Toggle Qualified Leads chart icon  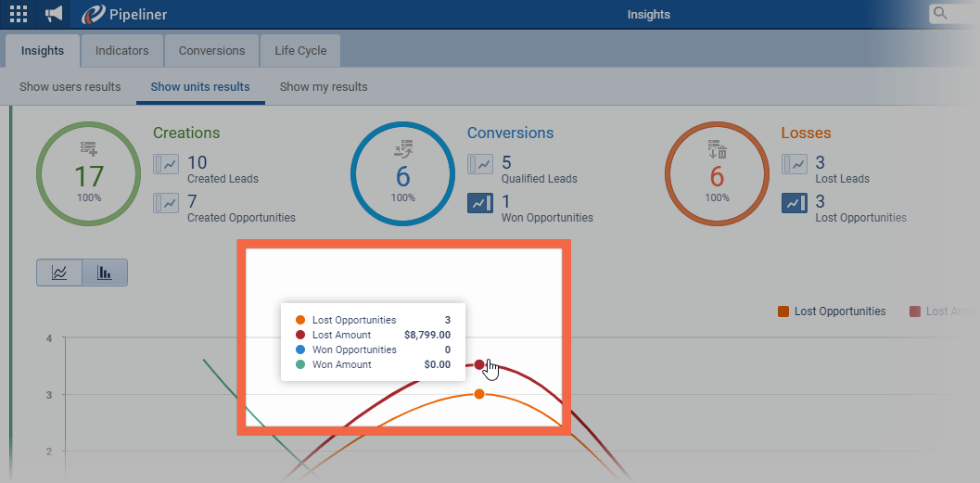point(480,165)
